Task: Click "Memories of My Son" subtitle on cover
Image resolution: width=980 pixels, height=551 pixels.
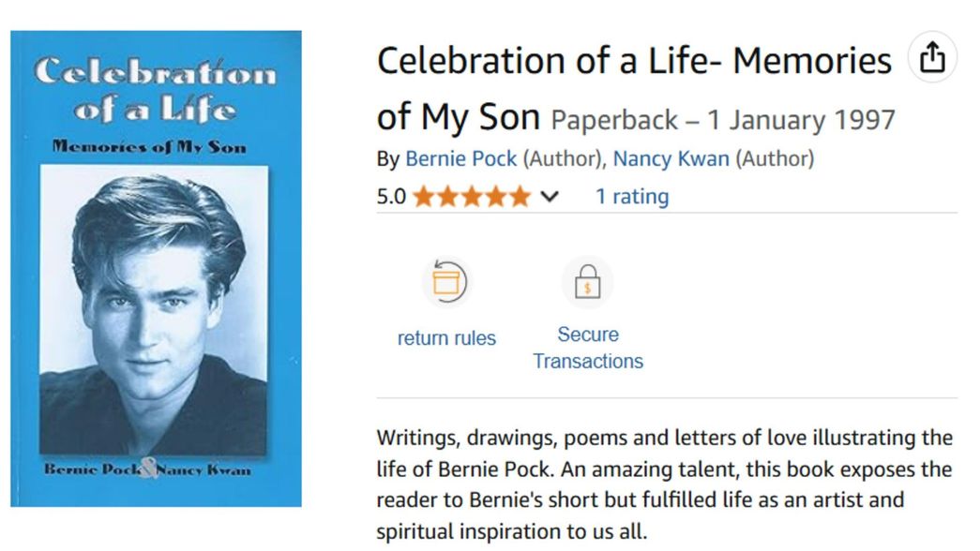Action: [150, 146]
